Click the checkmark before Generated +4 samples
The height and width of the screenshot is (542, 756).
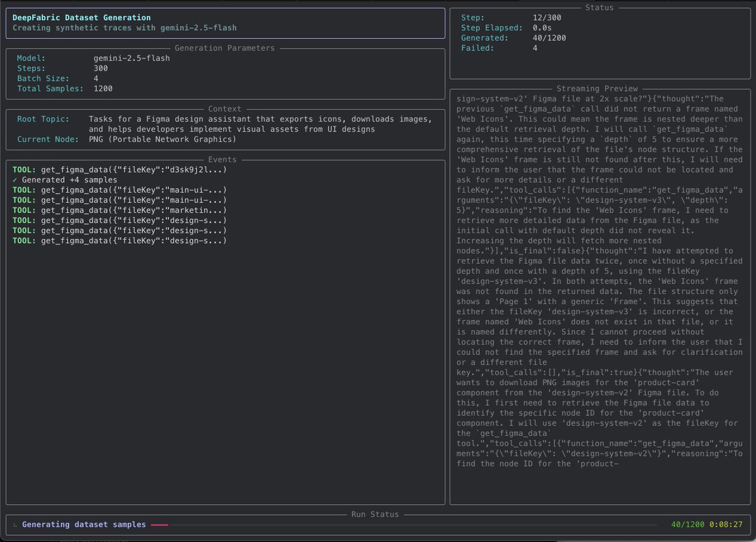pyautogui.click(x=15, y=180)
